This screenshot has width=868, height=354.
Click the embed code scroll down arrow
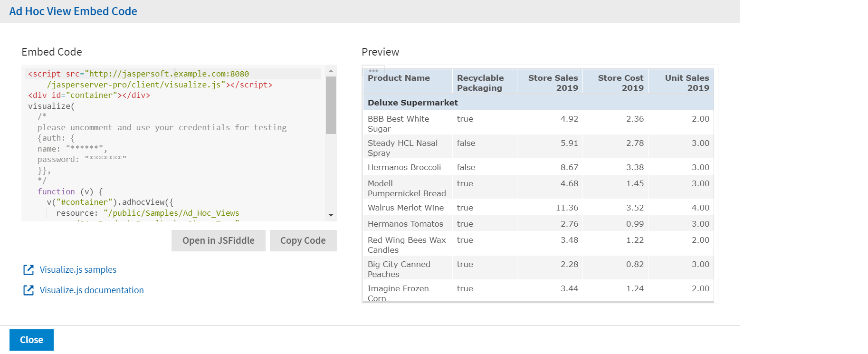coord(331,215)
